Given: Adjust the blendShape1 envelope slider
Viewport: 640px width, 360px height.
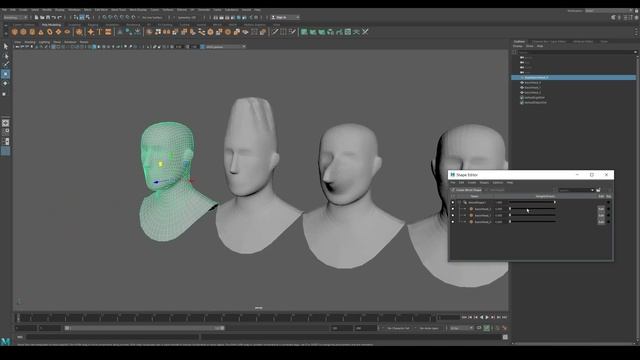Looking at the screenshot, I should click(532, 202).
